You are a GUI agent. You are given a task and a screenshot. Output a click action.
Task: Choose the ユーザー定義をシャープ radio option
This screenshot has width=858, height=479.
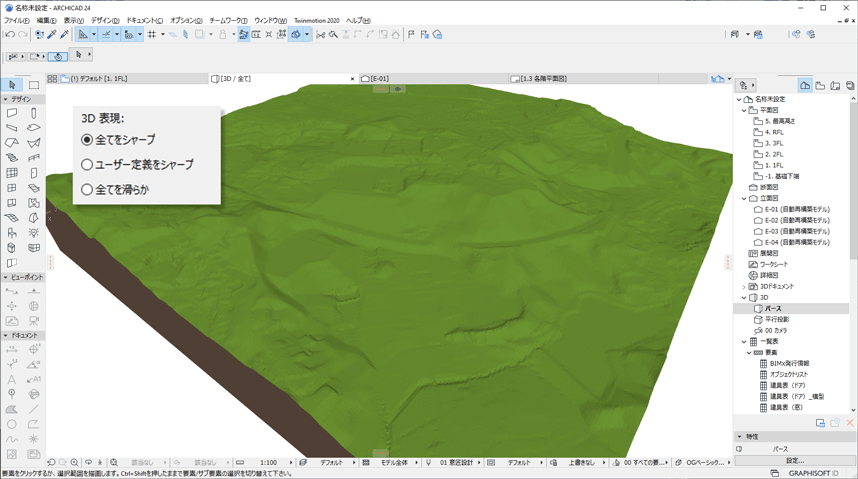pos(87,164)
